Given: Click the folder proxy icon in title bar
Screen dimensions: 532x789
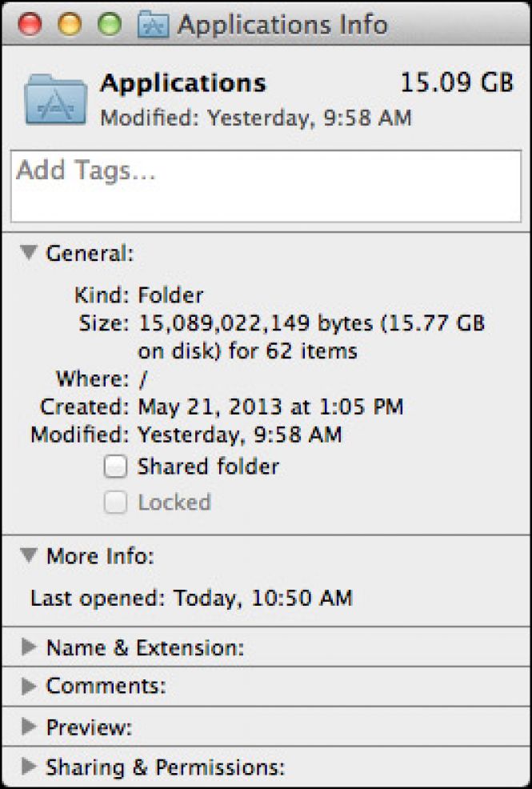Looking at the screenshot, I should (x=154, y=24).
